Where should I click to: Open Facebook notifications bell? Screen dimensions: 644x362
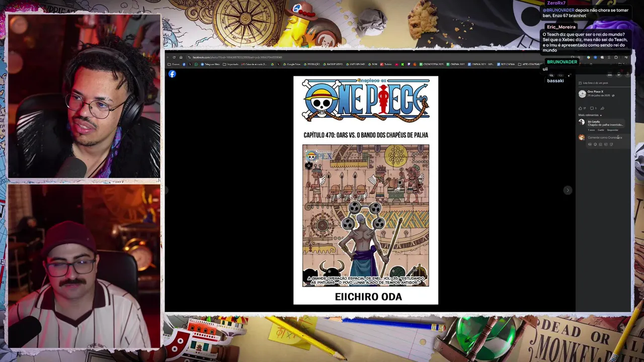[627, 73]
